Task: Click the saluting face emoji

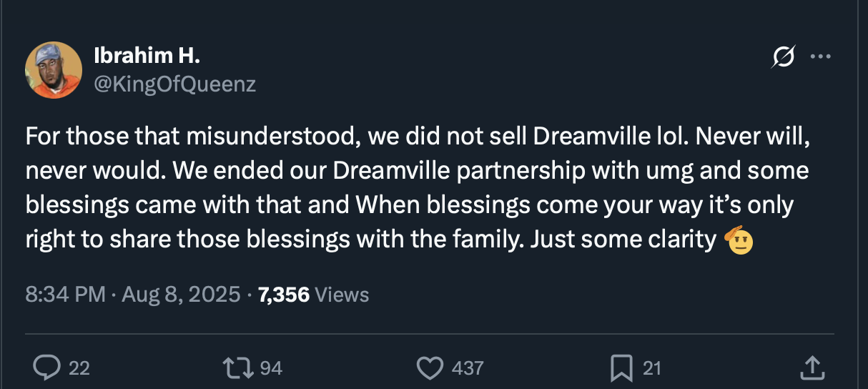Action: [x=739, y=241]
